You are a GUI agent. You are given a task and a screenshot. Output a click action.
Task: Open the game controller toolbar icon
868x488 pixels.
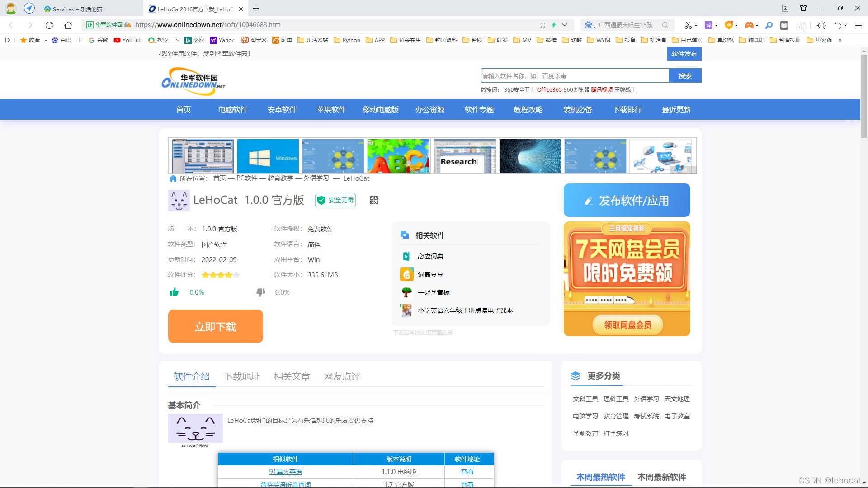pos(749,25)
